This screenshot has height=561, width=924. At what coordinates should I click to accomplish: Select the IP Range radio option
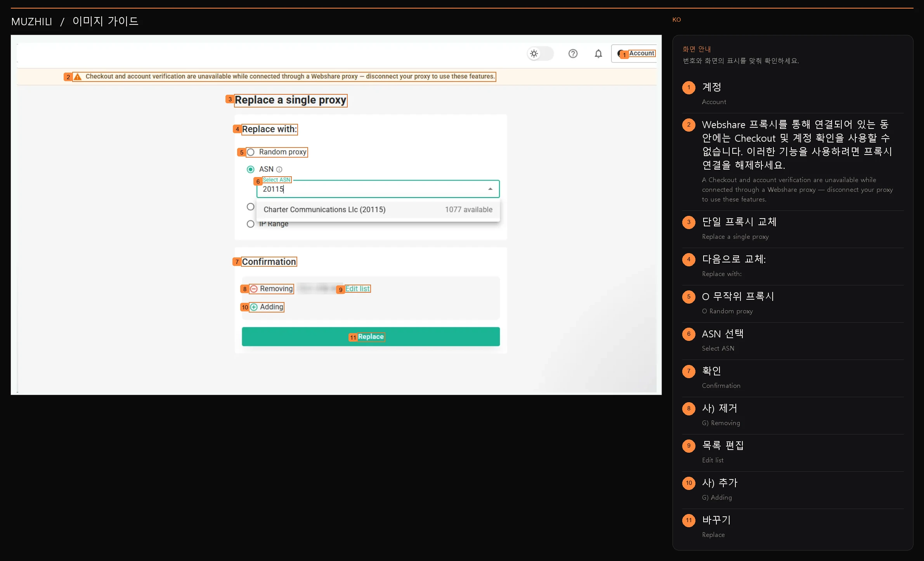point(251,224)
